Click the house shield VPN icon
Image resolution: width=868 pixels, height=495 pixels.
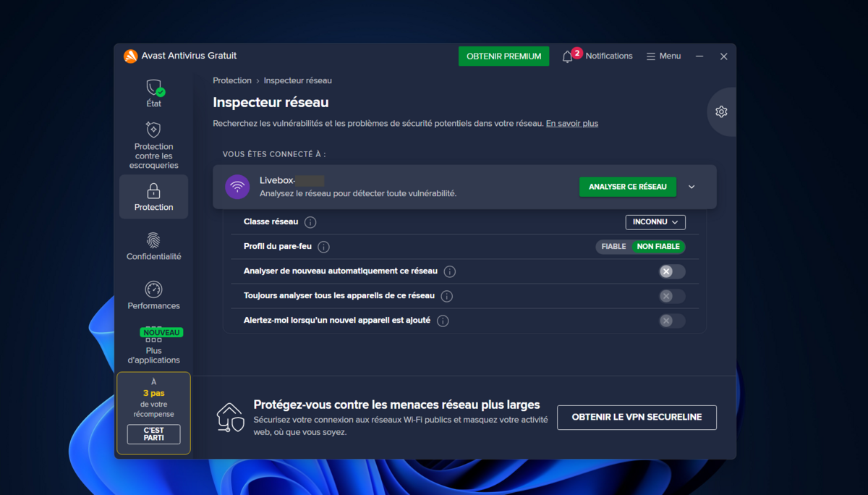230,418
